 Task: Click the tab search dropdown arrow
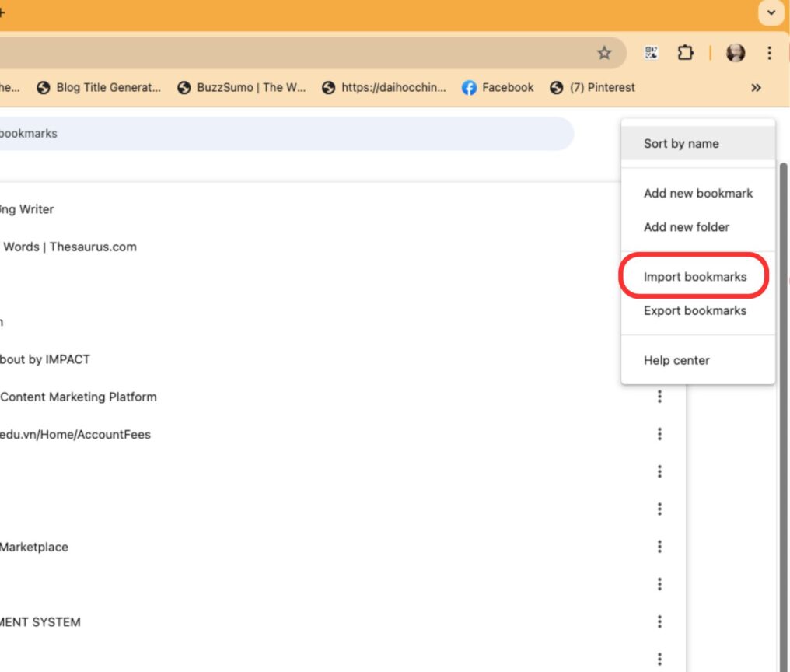pyautogui.click(x=770, y=13)
